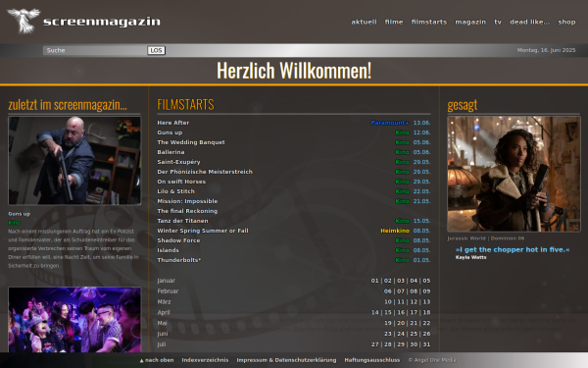Focus the Suche search field
588x368 pixels.
[x=94, y=50]
